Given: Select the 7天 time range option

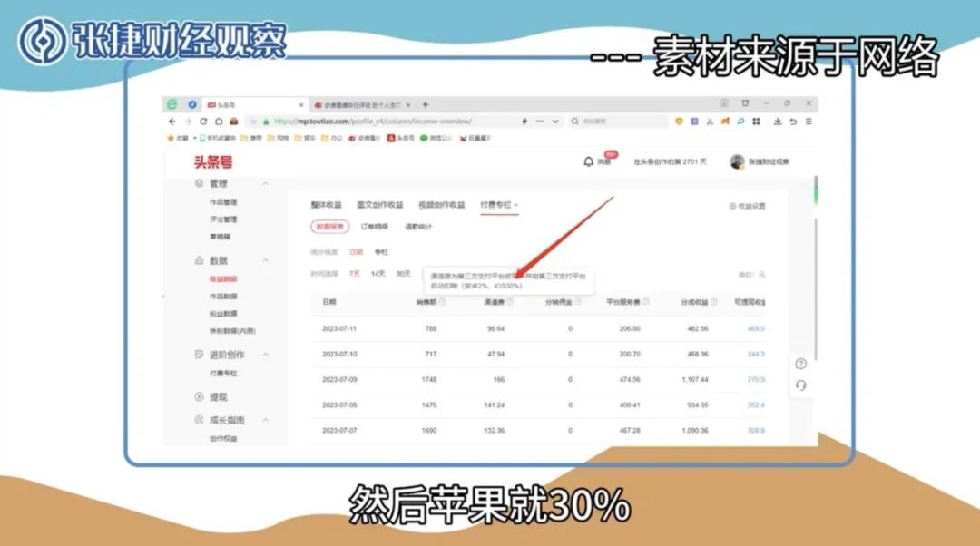Looking at the screenshot, I should coord(354,274).
